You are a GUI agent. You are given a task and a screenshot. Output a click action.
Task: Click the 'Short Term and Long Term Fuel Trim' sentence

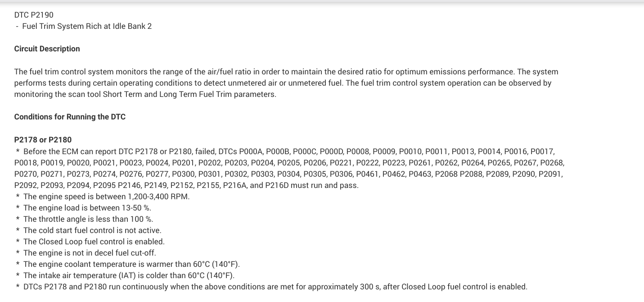coord(189,94)
